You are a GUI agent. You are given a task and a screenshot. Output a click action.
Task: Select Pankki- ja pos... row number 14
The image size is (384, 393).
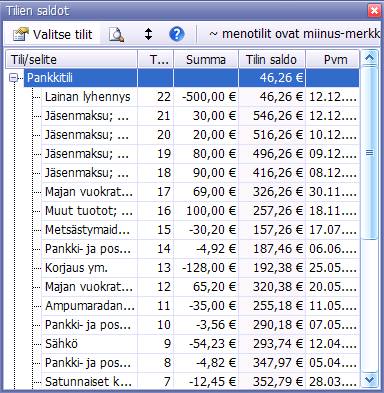(x=200, y=249)
